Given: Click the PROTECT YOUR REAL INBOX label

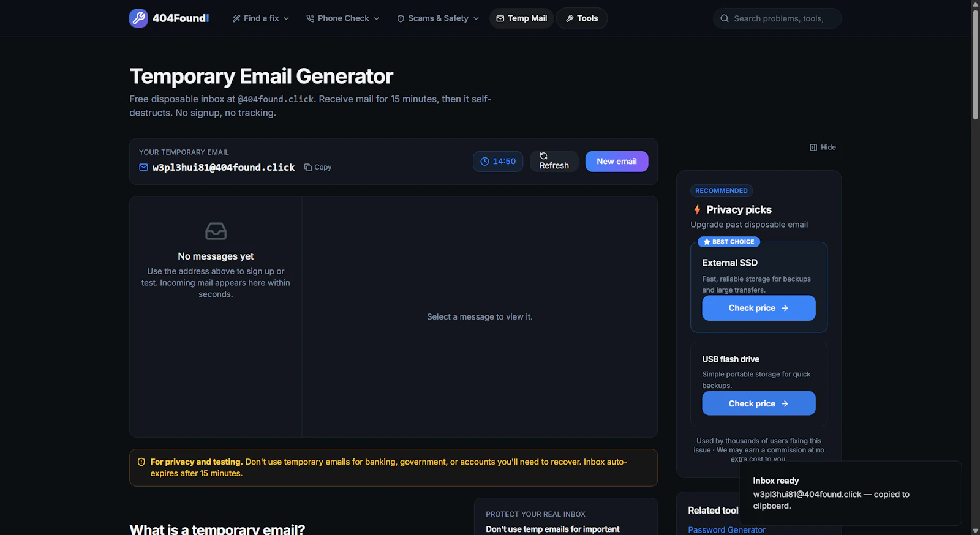Looking at the screenshot, I should [x=536, y=514].
